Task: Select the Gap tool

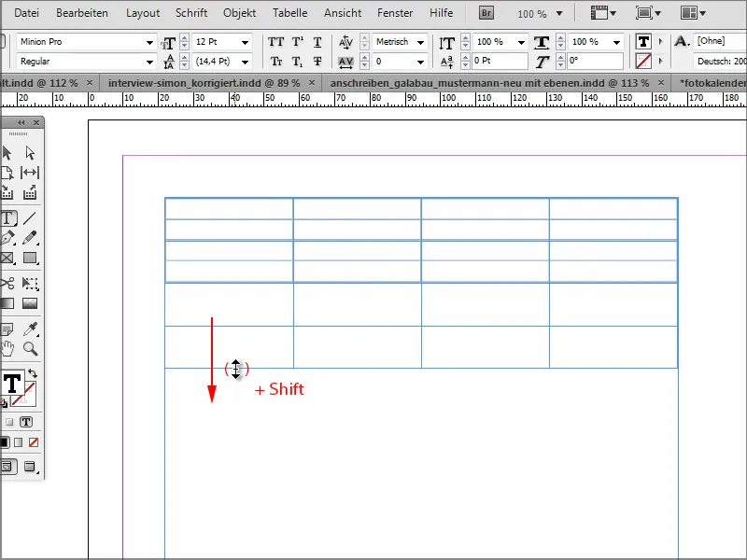Action: click(30, 173)
